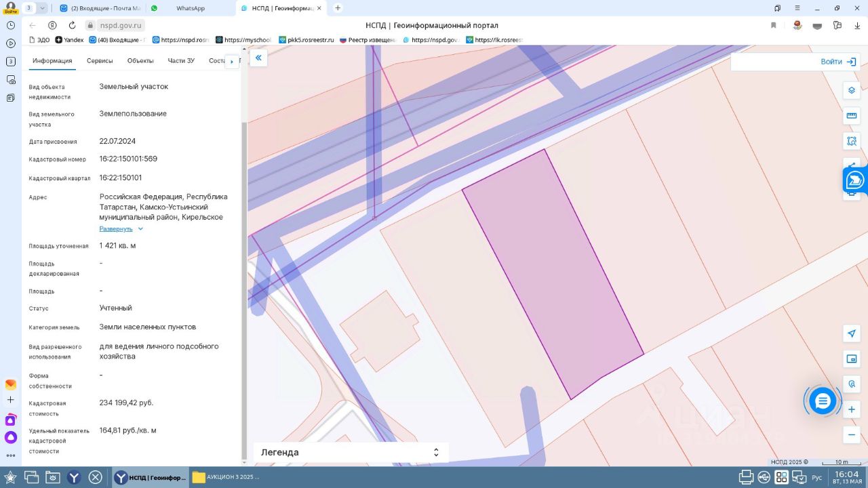
Task: Switch to the Информация tab
Action: 52,61
